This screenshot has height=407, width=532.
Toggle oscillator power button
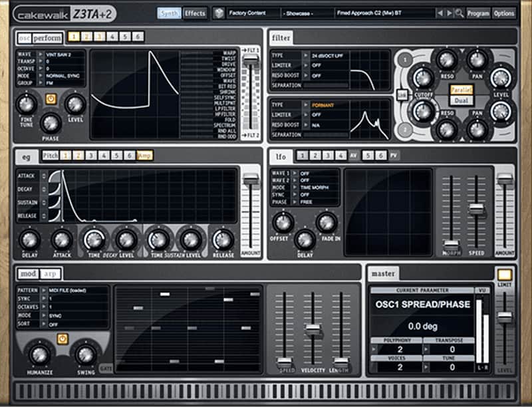51,98
